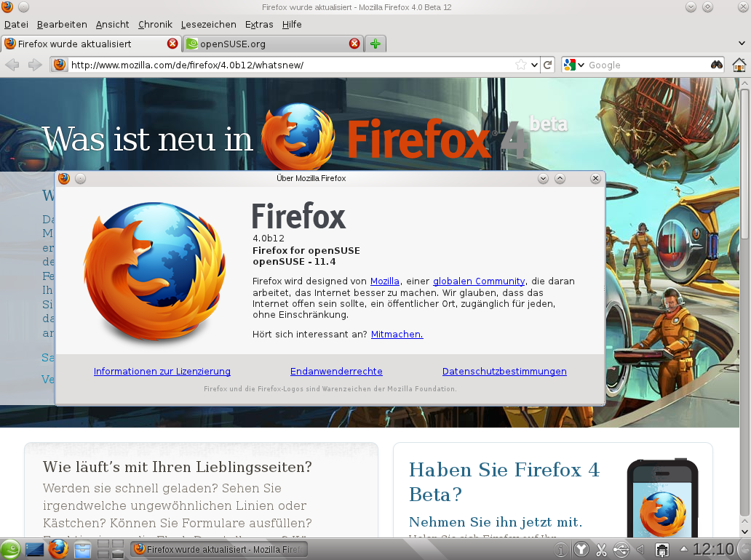Reload the current page
The image size is (751, 560).
[548, 64]
